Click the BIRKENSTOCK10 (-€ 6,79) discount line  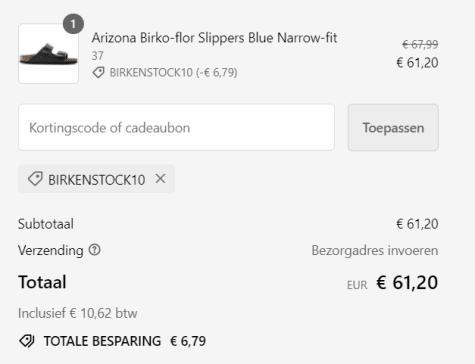click(x=173, y=72)
